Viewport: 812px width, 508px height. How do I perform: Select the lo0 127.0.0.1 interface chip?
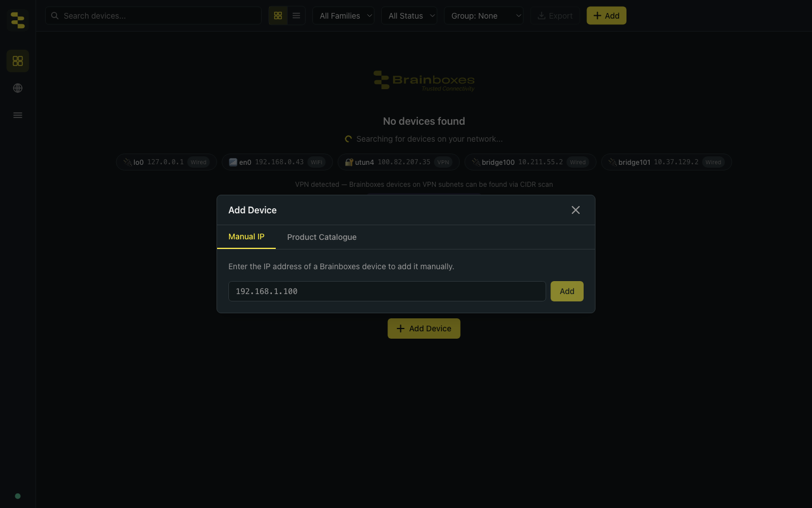[x=166, y=162]
